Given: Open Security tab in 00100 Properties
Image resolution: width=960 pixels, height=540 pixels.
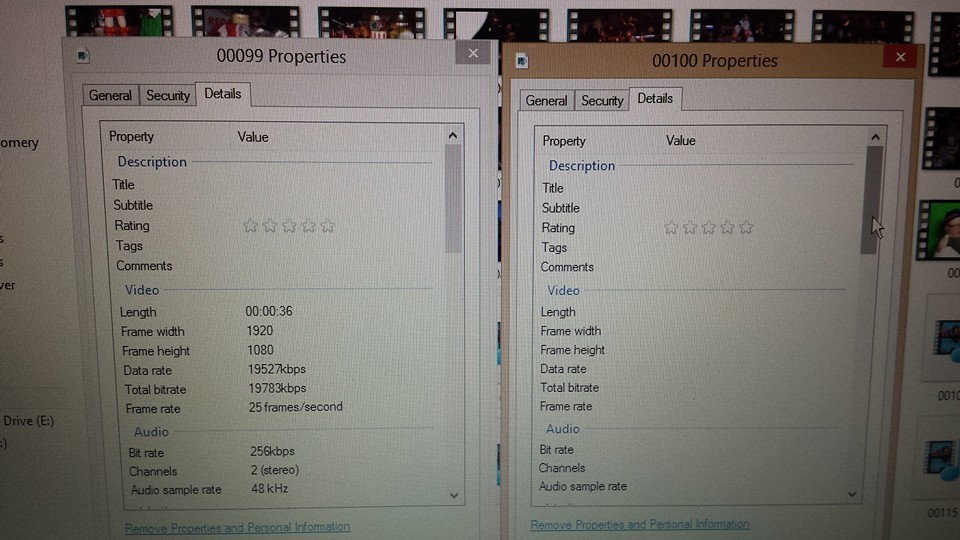Looking at the screenshot, I should coord(602,101).
